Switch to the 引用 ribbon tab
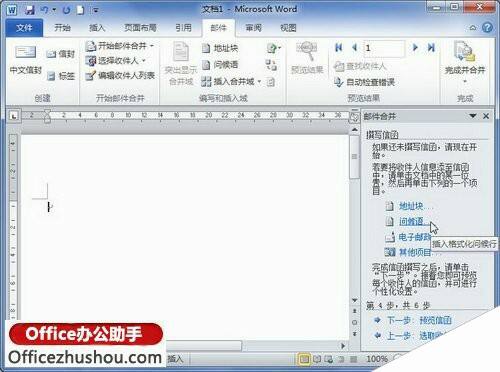 (x=184, y=28)
